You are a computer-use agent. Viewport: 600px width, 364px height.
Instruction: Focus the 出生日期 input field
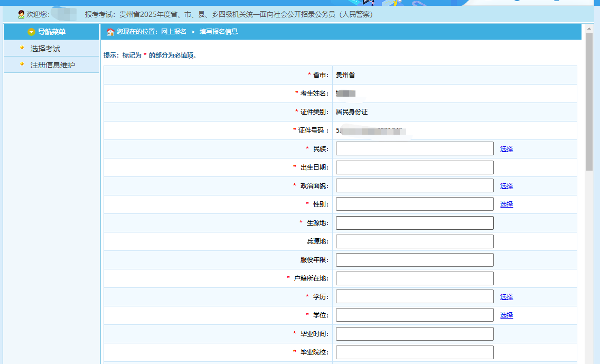tap(415, 167)
